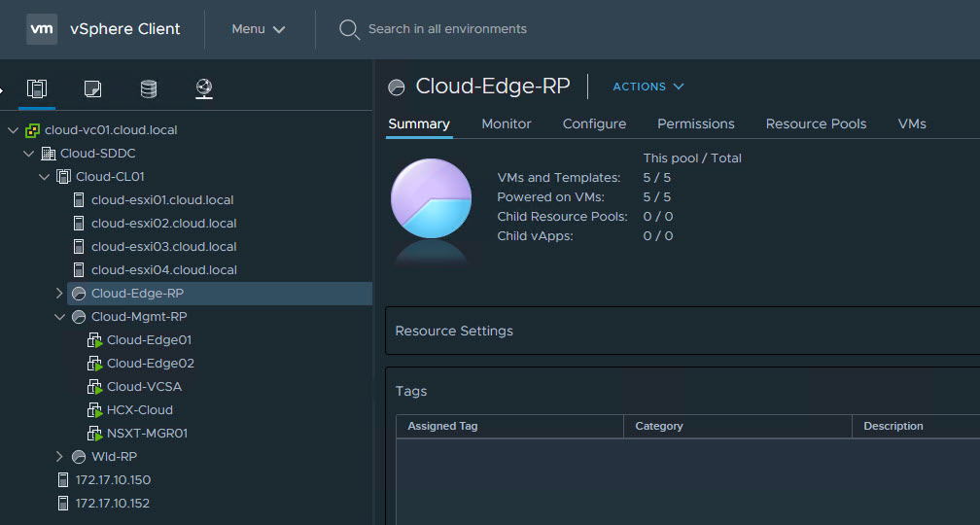Expand the Wld-RP resource pool
980x525 pixels.
click(x=60, y=457)
